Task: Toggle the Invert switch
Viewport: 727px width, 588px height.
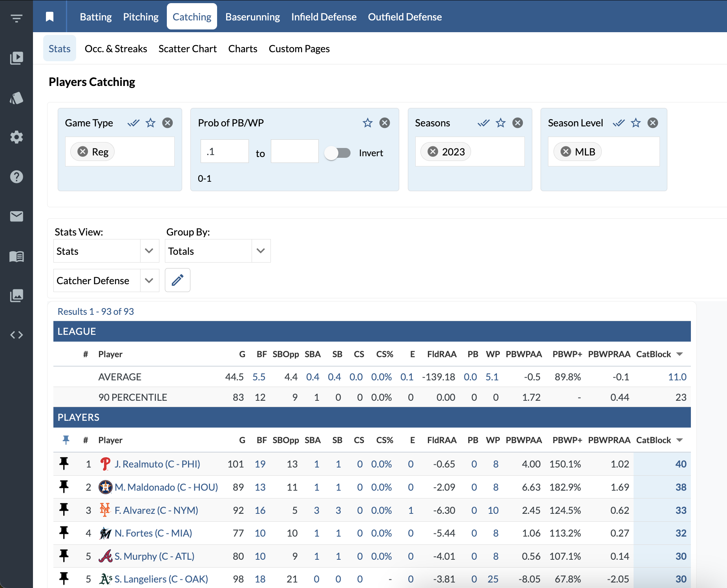Action: click(x=338, y=153)
